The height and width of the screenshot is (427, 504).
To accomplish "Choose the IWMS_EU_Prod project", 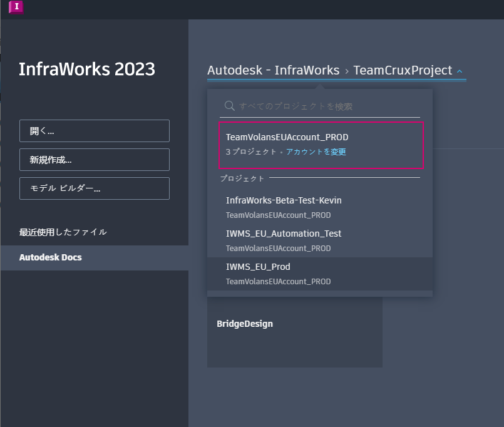I will [x=320, y=274].
